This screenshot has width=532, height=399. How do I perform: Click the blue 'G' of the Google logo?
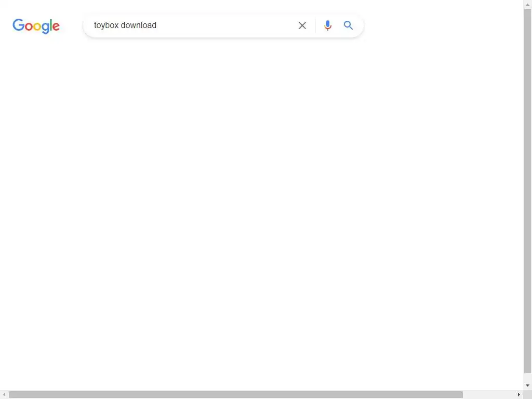[x=18, y=25]
